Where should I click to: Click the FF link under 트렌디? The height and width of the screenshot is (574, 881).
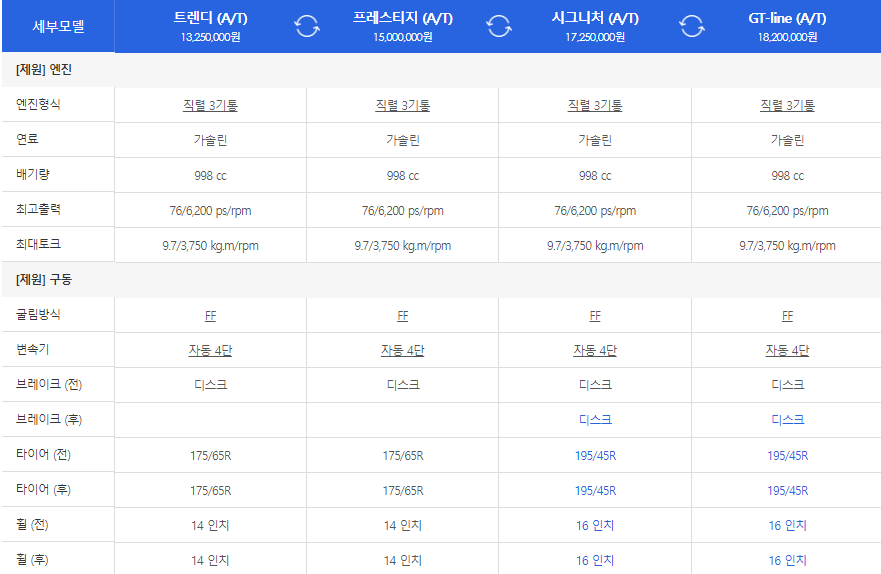click(x=210, y=316)
